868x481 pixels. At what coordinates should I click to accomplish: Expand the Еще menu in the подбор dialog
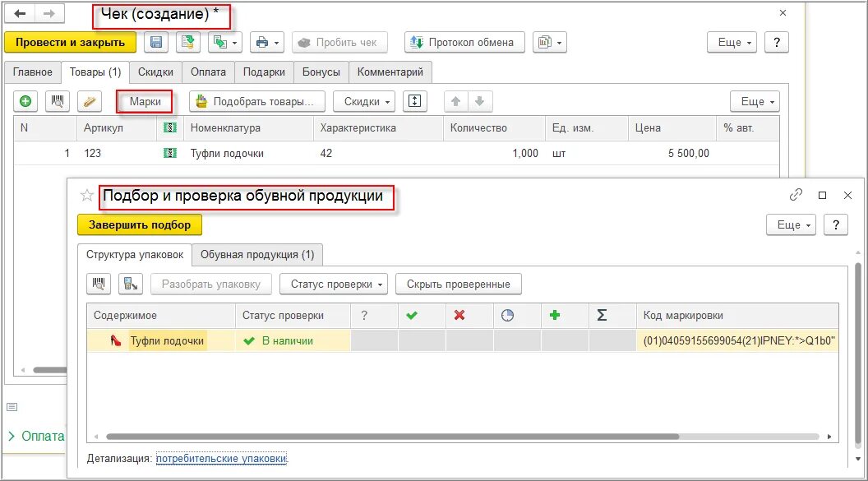[791, 224]
